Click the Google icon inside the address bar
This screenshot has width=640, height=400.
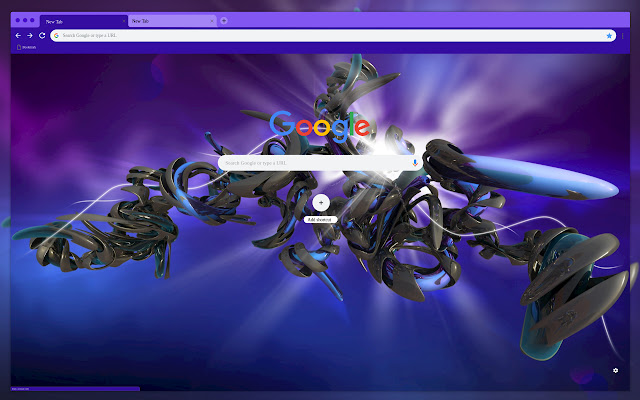tap(56, 36)
